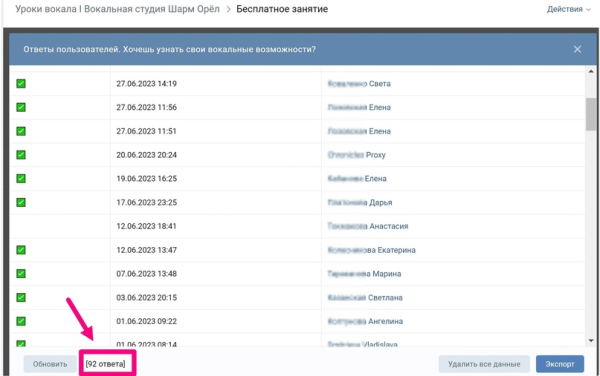Select the date 27.06.2023 11:51
This screenshot has height=376, width=600.
click(x=147, y=131)
